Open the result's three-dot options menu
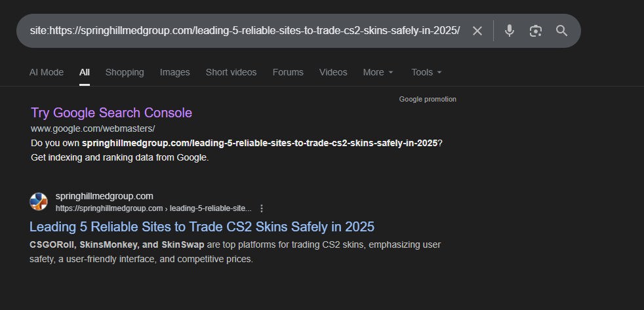The width and height of the screenshot is (644, 310). click(x=262, y=208)
